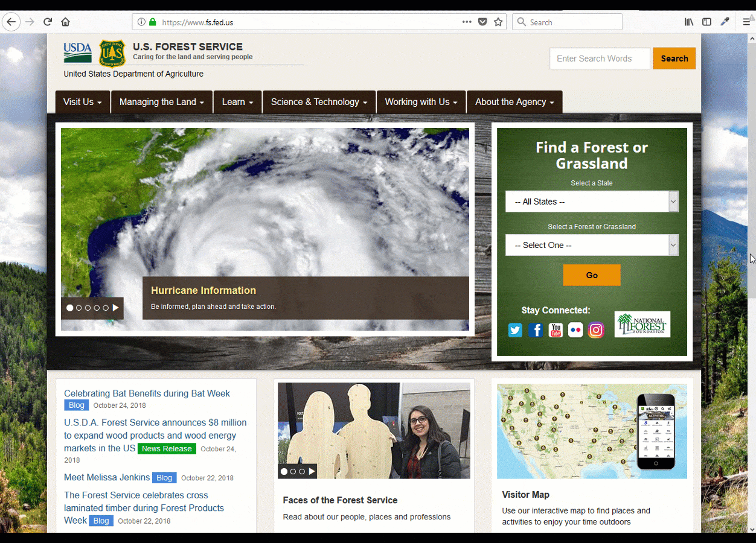Image resolution: width=756 pixels, height=543 pixels.
Task: Select fourth dot of hurricane slideshow
Action: point(97,308)
